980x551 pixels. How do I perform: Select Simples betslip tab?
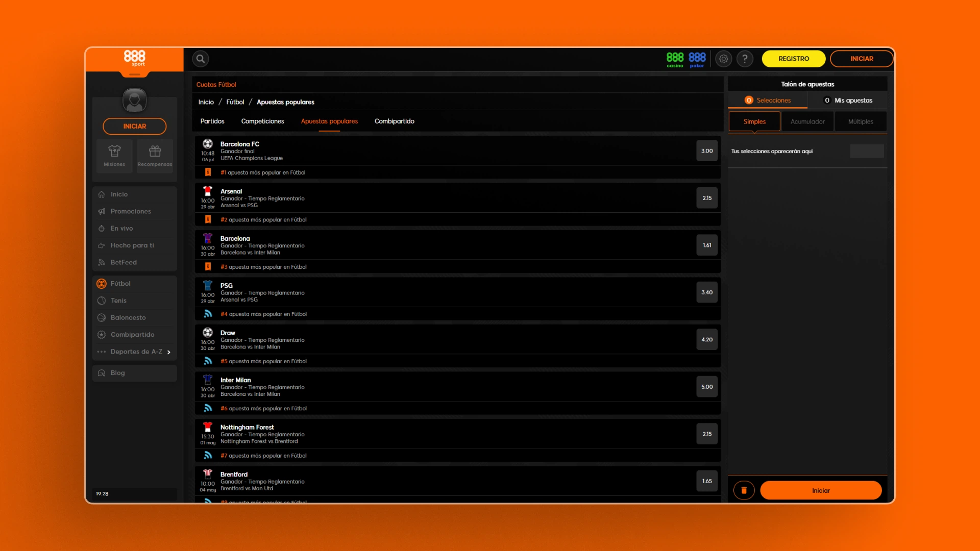[754, 121]
